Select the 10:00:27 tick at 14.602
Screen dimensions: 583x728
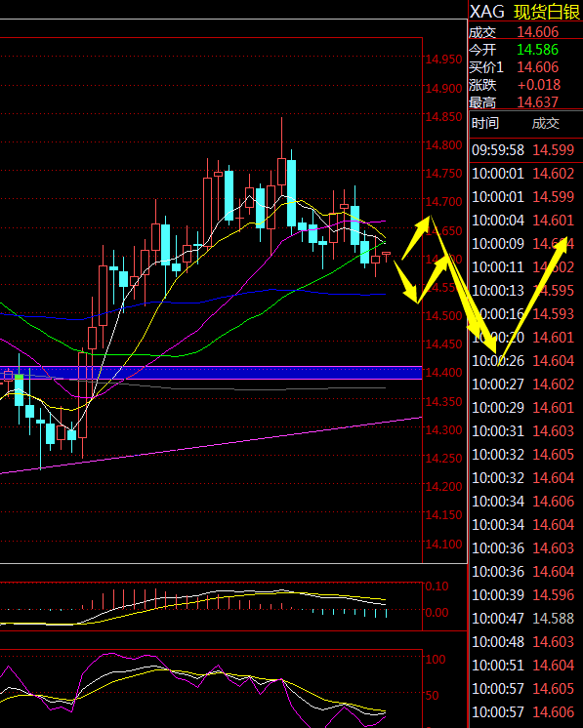[525, 384]
